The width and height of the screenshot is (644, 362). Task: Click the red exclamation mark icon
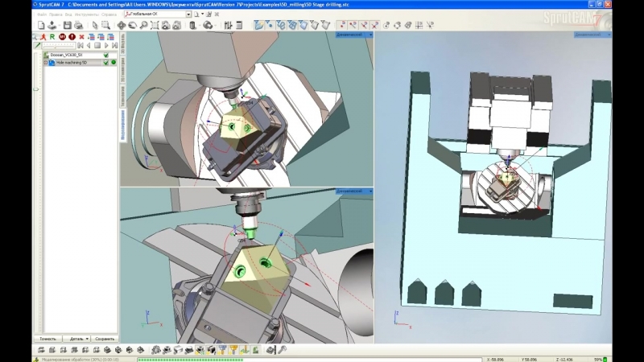pyautogui.click(x=72, y=37)
